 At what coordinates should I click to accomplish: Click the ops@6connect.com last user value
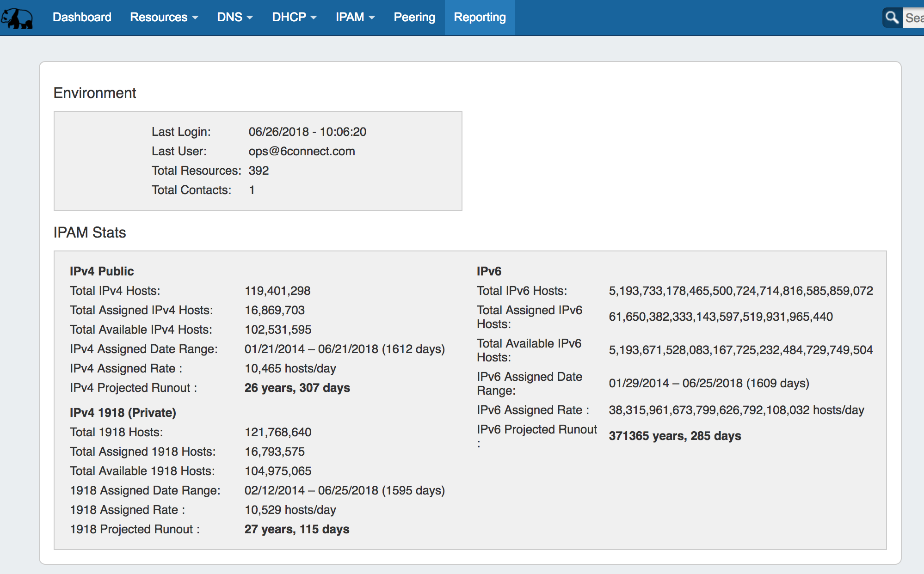pyautogui.click(x=302, y=151)
